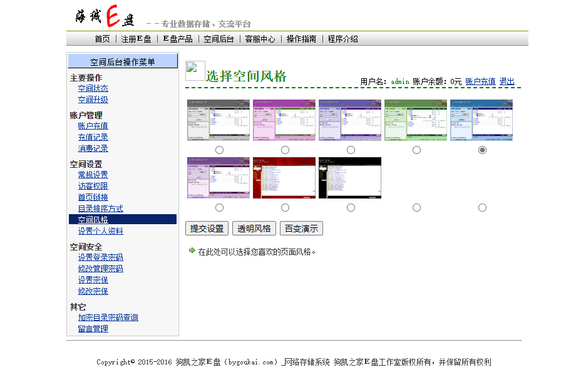
Task: Click the magenta style preview thumbnail
Action: [284, 120]
